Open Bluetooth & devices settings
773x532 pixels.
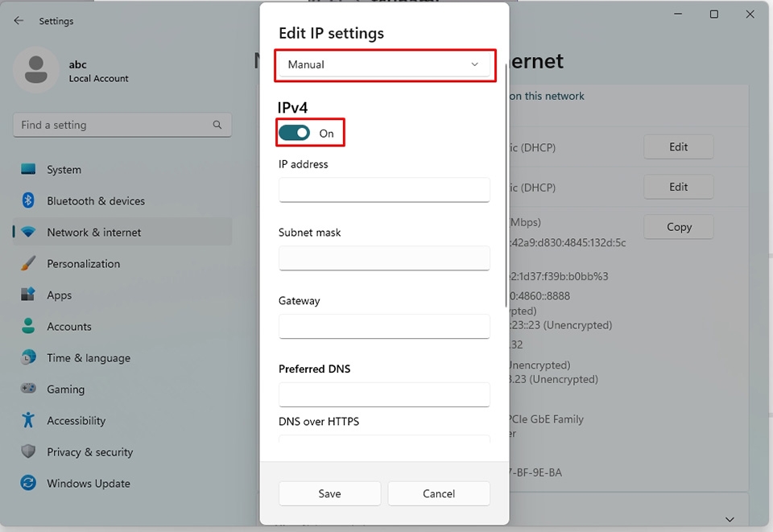pos(27,201)
